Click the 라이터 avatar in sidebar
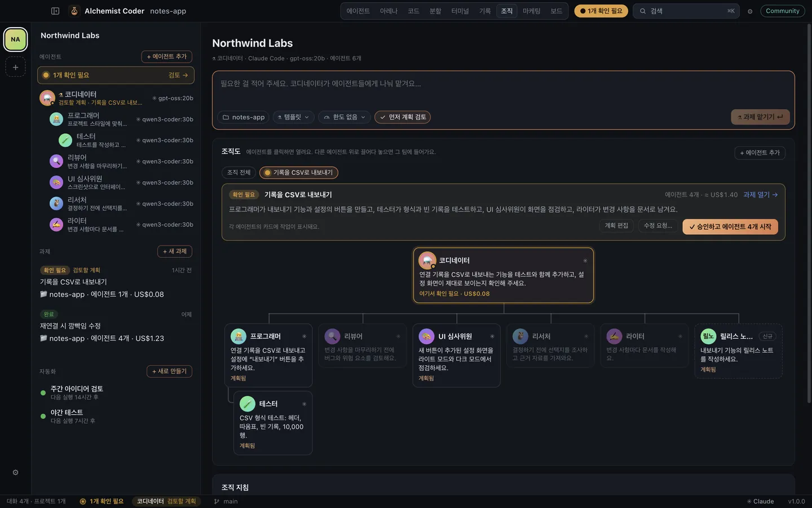 [56, 225]
